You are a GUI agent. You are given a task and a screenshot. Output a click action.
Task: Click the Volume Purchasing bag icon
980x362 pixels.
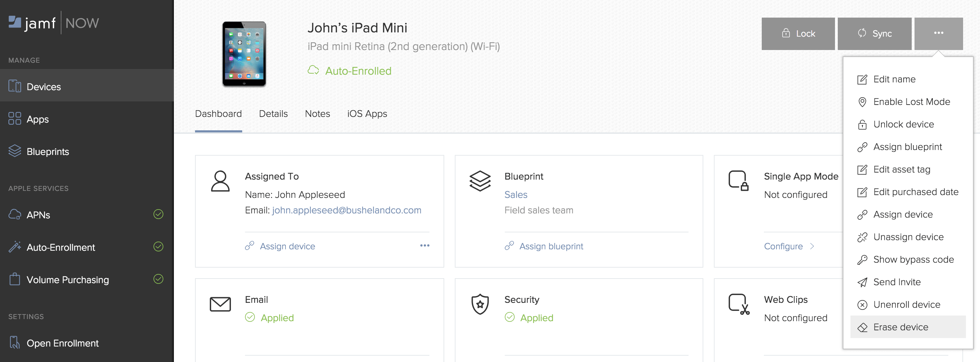14,279
